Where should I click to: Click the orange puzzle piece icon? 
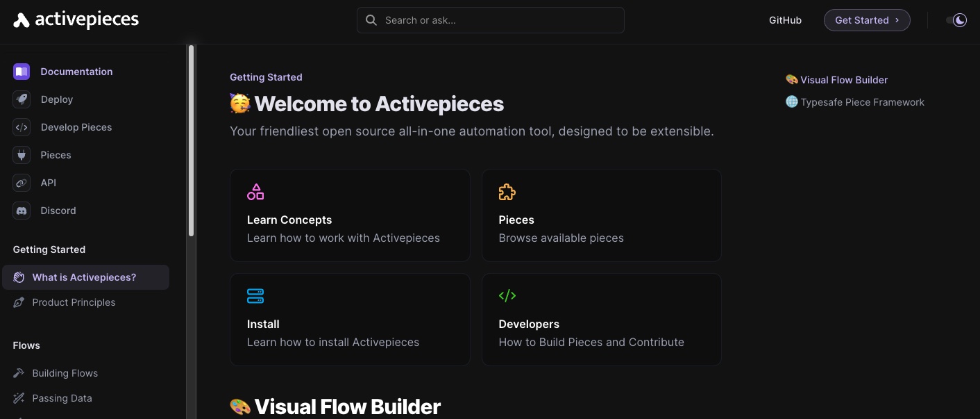(x=507, y=192)
